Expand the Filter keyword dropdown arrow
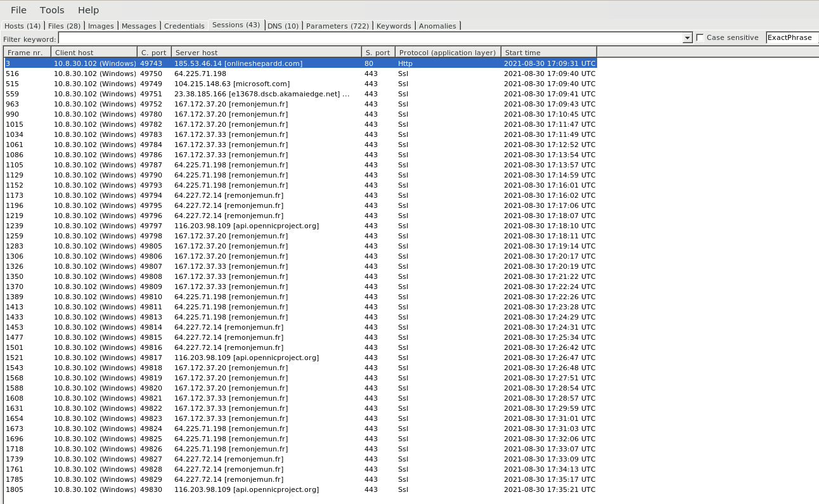Image resolution: width=819 pixels, height=504 pixels. (687, 38)
